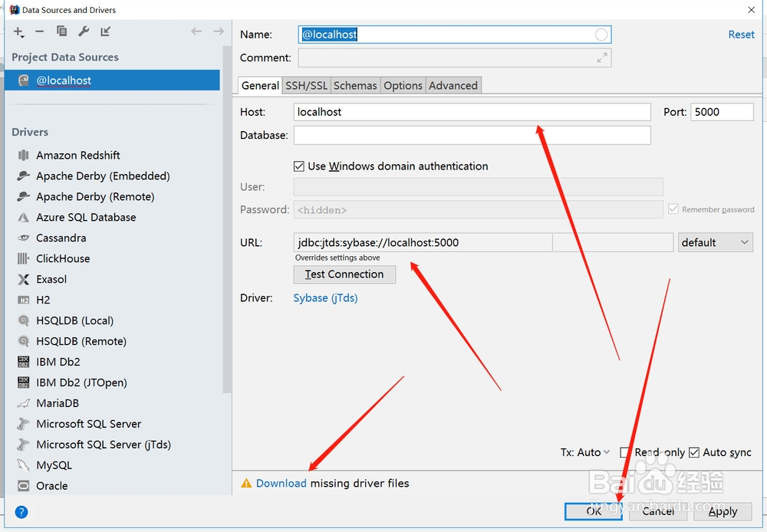Click into the Port input field
This screenshot has height=532, width=767.
click(x=722, y=112)
